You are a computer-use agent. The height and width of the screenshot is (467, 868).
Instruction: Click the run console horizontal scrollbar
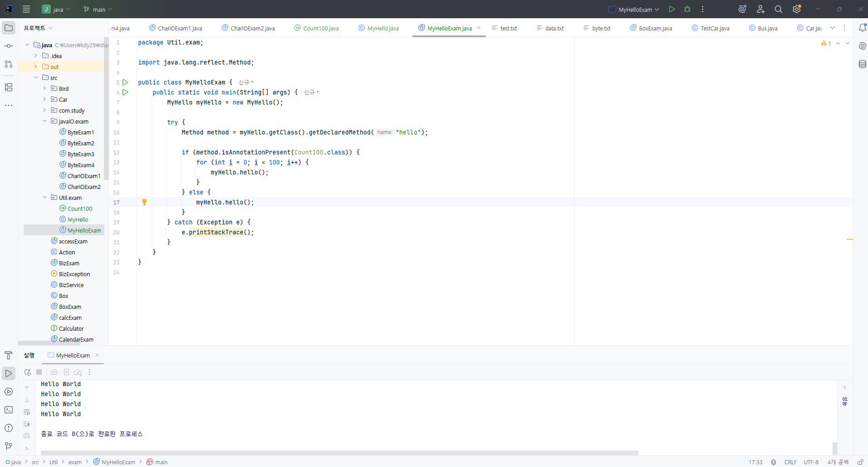(339, 453)
